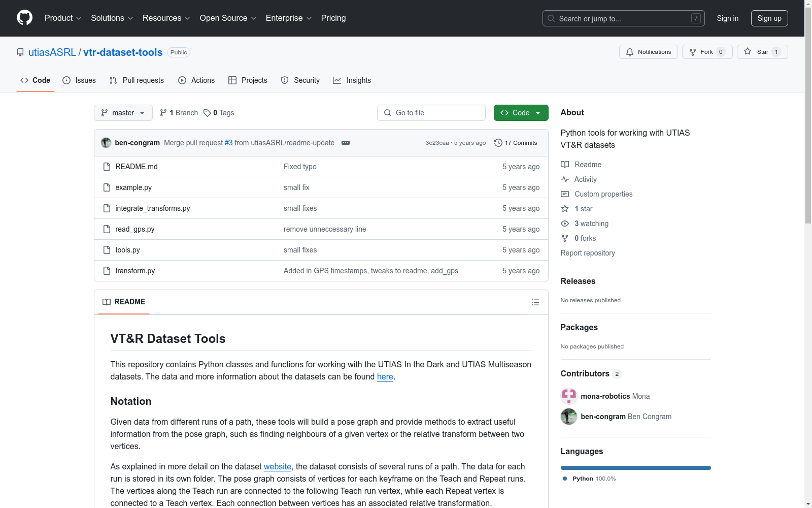Open the master branch selector
The width and height of the screenshot is (812, 508).
tap(123, 113)
